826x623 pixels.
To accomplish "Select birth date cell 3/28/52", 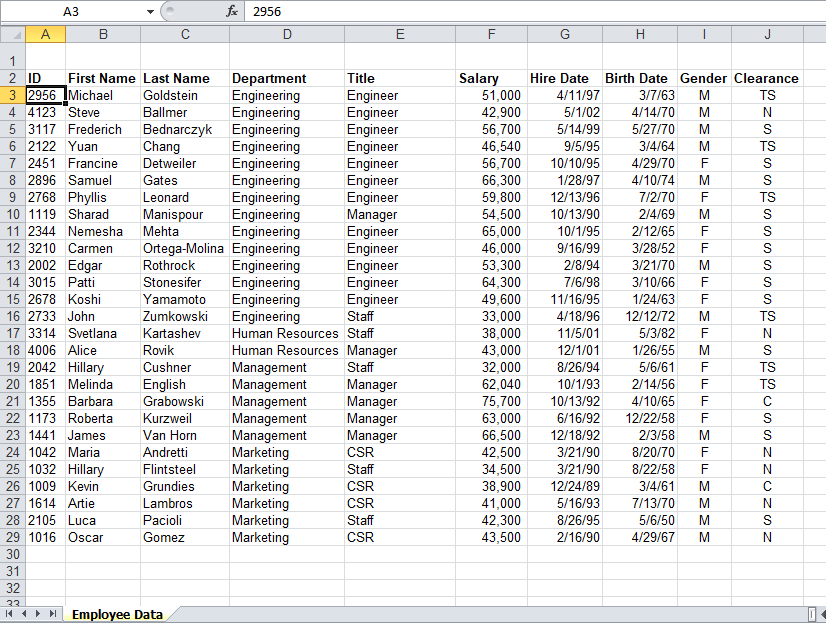I will click(x=640, y=249).
